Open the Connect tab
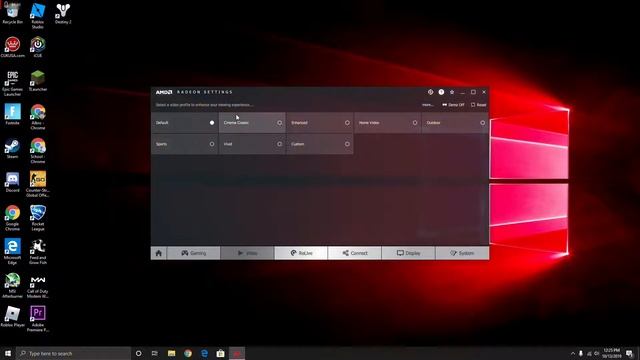This screenshot has width=640, height=360. coord(355,253)
